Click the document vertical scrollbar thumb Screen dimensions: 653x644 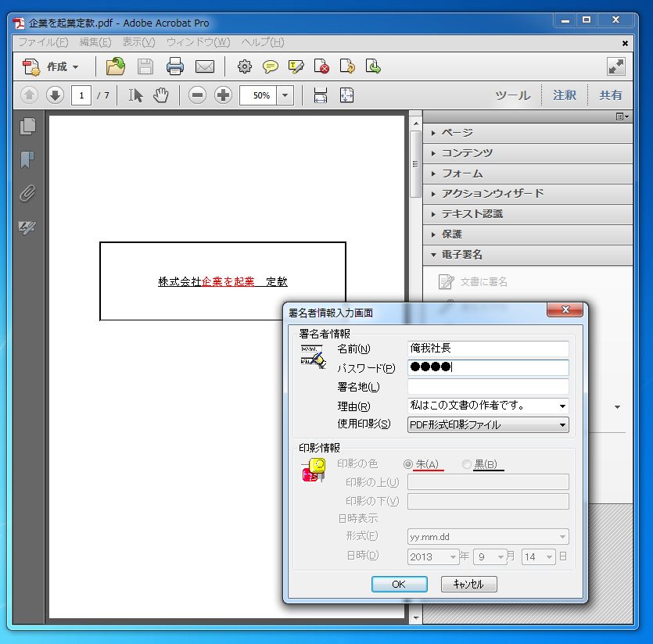coord(415,164)
